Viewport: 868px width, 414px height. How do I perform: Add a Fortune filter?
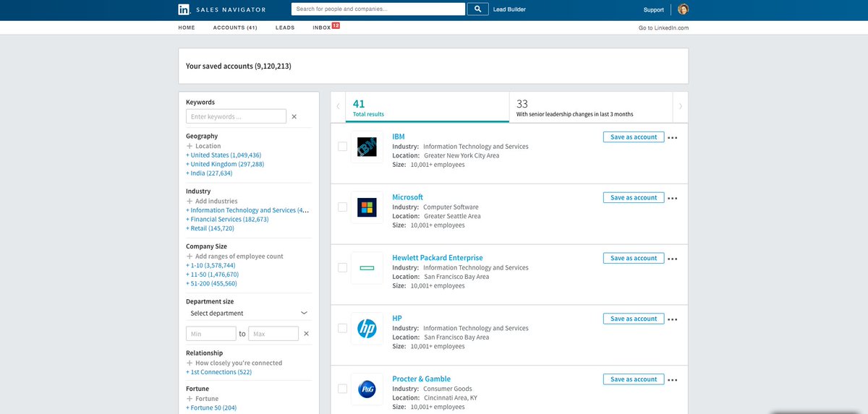pyautogui.click(x=203, y=398)
